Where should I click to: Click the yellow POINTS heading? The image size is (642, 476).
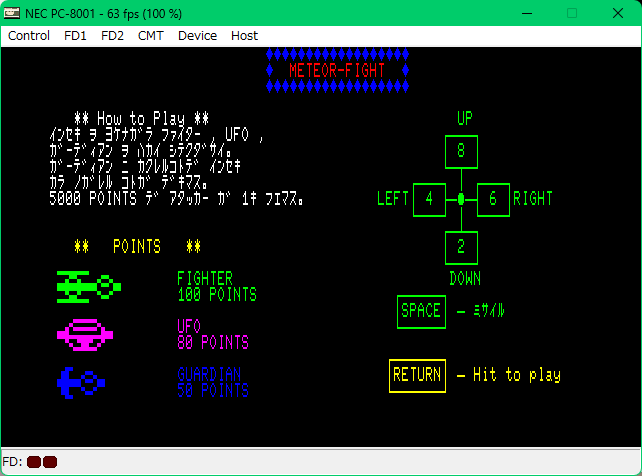[x=137, y=247]
